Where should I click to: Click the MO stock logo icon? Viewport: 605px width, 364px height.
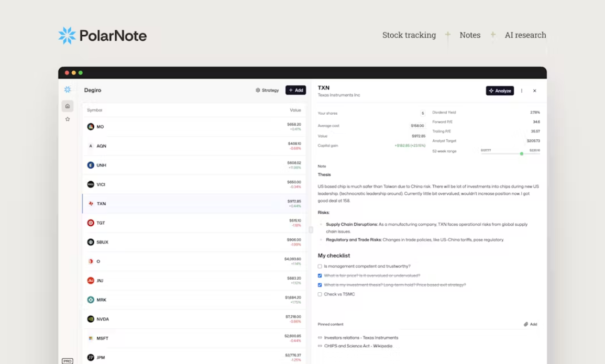91,126
